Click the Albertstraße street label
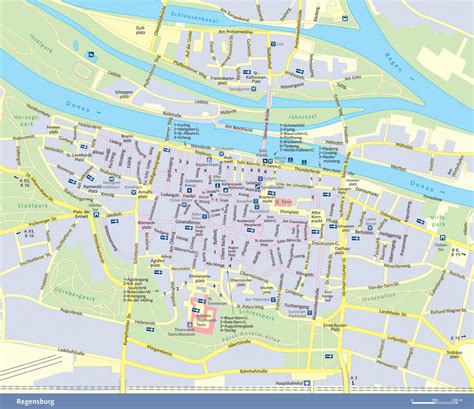474x409 pixels. pos(240,343)
